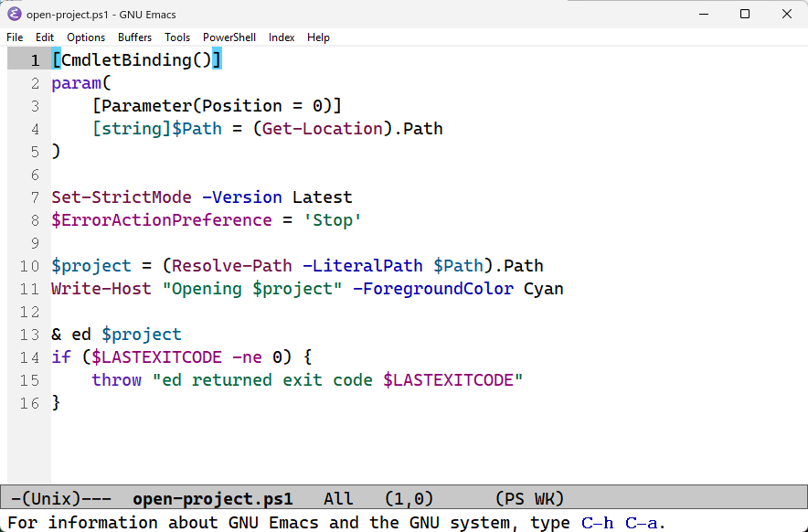
Task: Click open-project.ps1 buffer name in mode line
Action: point(213,498)
